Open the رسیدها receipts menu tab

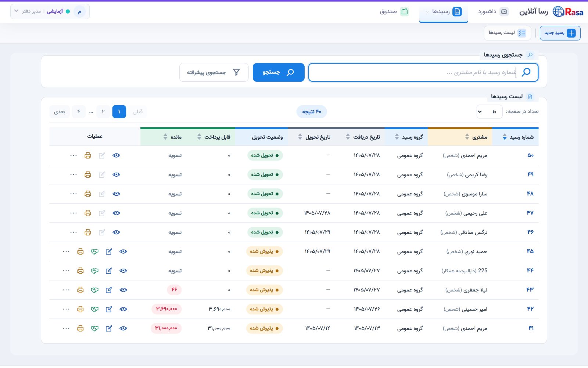point(444,12)
